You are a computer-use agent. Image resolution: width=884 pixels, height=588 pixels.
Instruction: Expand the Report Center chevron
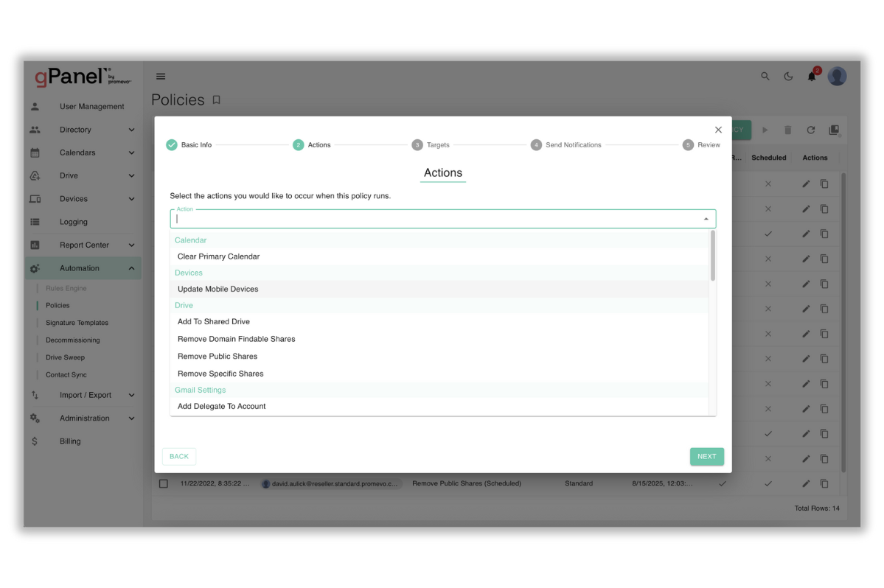pyautogui.click(x=131, y=245)
